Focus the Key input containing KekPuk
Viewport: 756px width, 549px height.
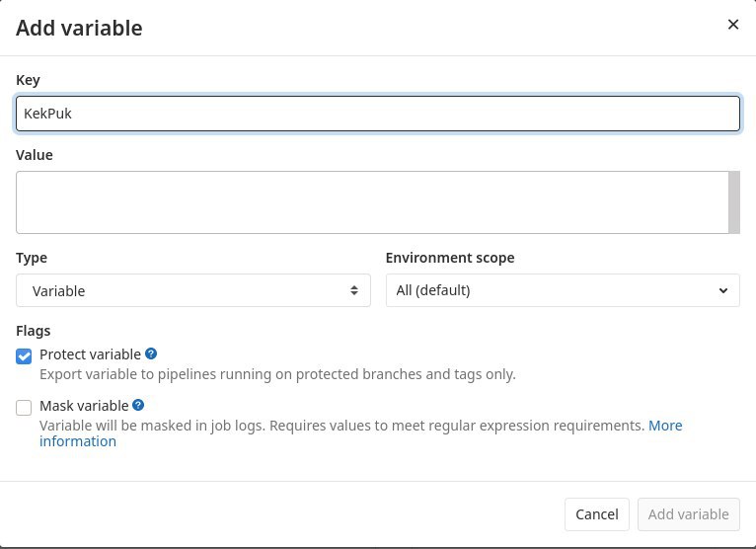pyautogui.click(x=378, y=114)
